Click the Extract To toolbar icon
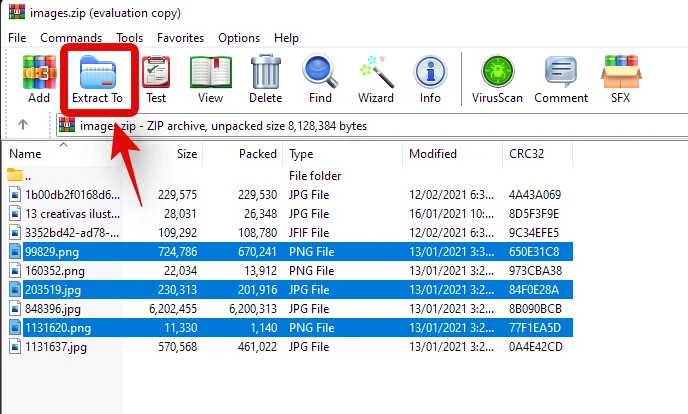Viewport: 688px width, 414px height. click(x=97, y=79)
